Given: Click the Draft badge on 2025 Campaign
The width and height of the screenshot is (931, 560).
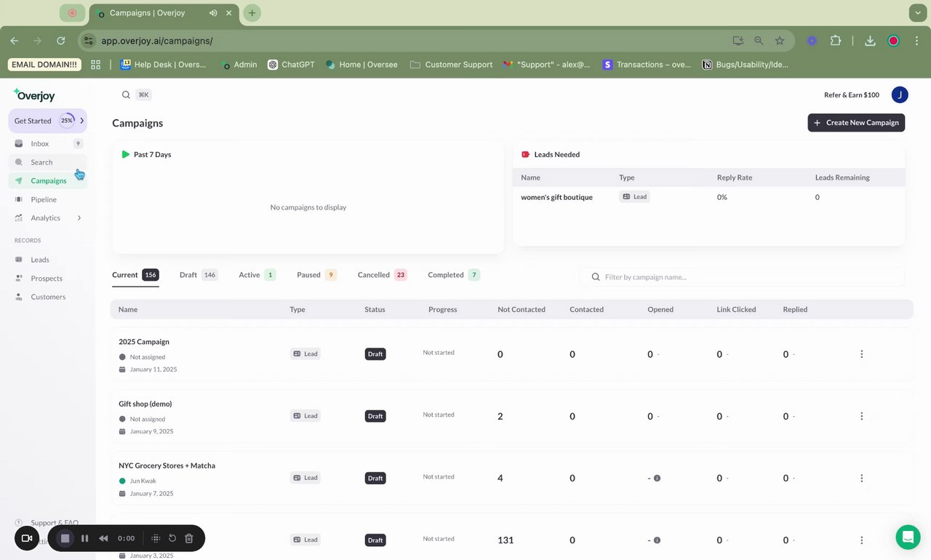Looking at the screenshot, I should point(375,354).
